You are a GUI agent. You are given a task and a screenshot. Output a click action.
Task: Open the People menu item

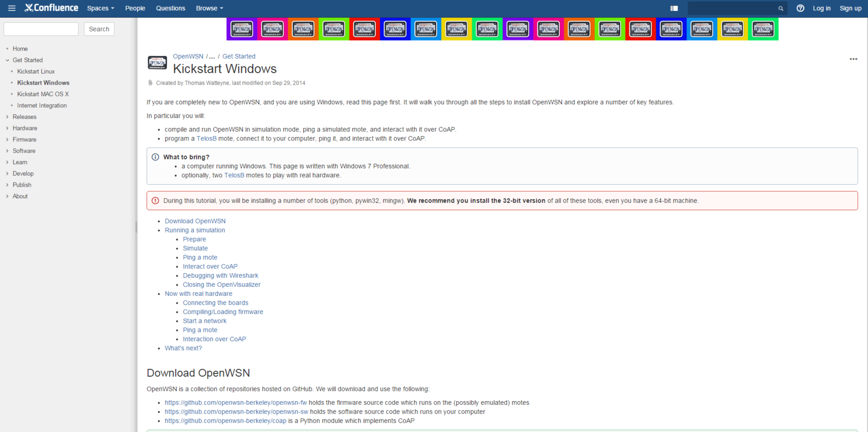[x=135, y=8]
